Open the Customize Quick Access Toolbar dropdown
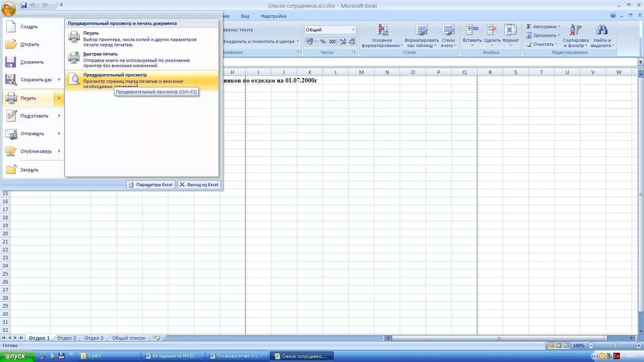 [x=61, y=5]
